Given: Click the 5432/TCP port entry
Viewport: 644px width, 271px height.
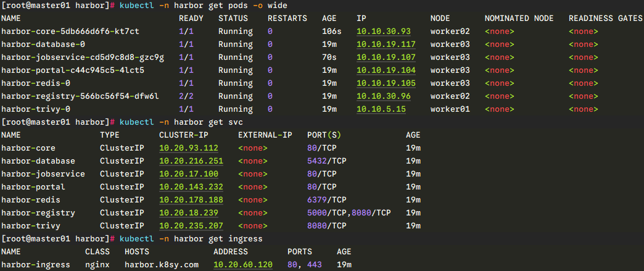Looking at the screenshot, I should pos(326,161).
